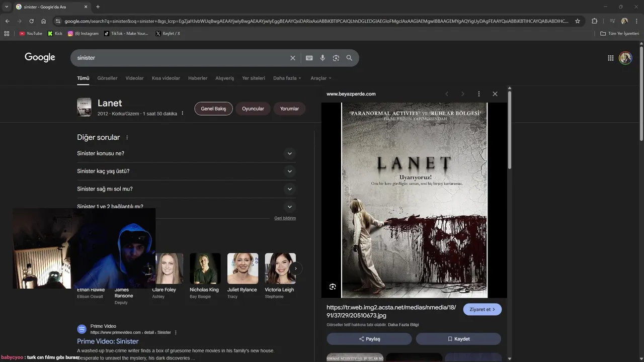Select Oyuncular chip
The image size is (644, 362).
[x=253, y=109]
